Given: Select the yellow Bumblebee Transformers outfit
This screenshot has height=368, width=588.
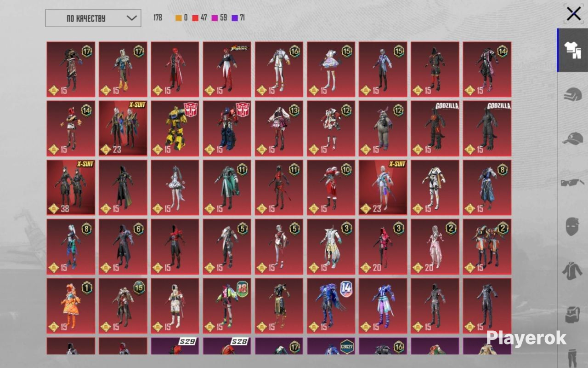Looking at the screenshot, I should [175, 128].
